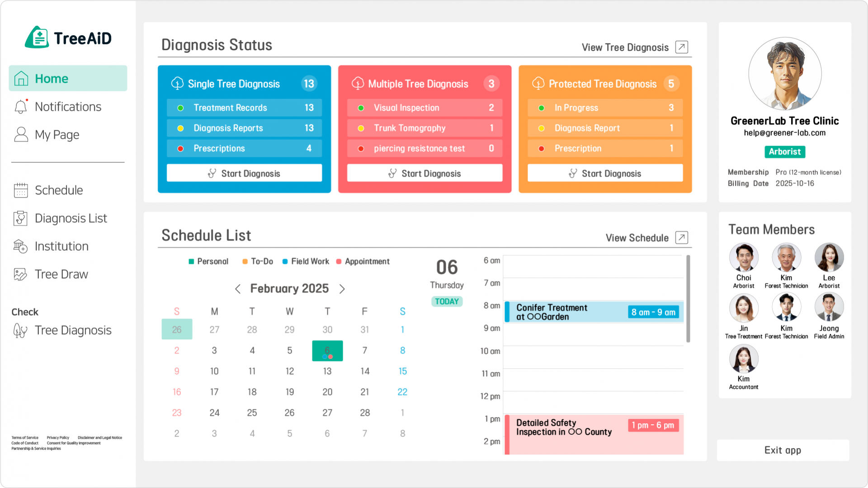Screen dimensions: 868x488
Task: Open View Schedule external arrow
Action: [681, 238]
